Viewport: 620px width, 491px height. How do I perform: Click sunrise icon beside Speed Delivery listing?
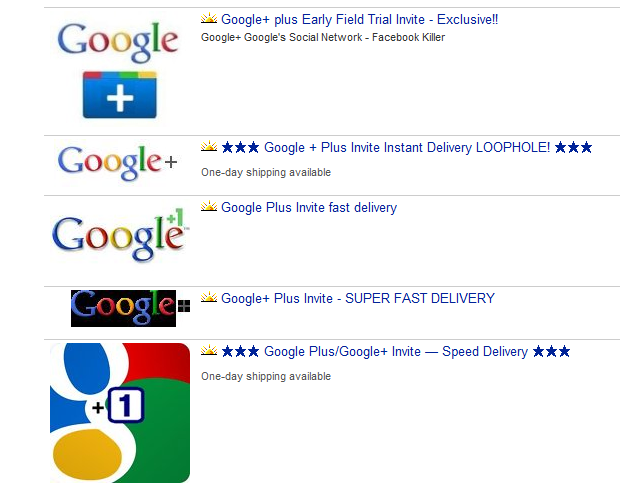[209, 350]
